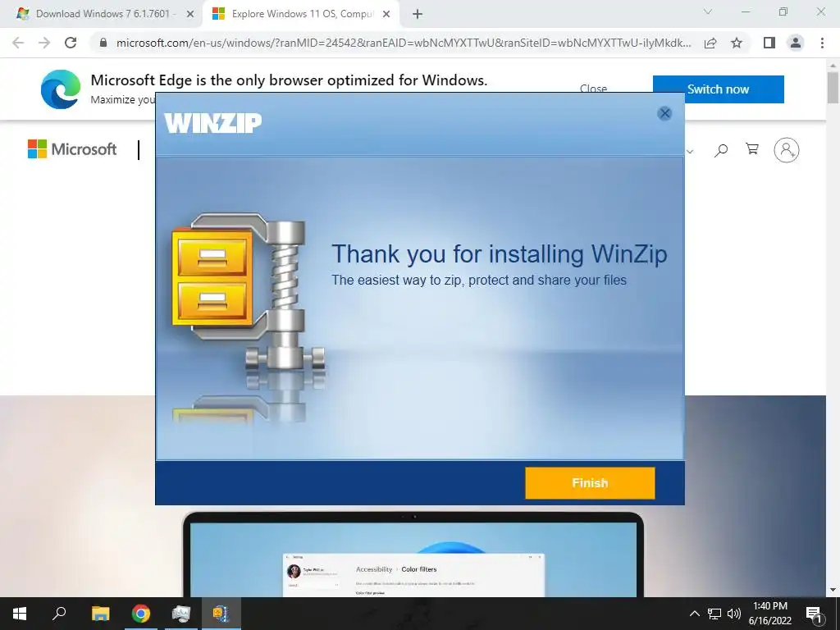Click the Finish button in WinZip installer
The image size is (840, 630).
(x=590, y=482)
